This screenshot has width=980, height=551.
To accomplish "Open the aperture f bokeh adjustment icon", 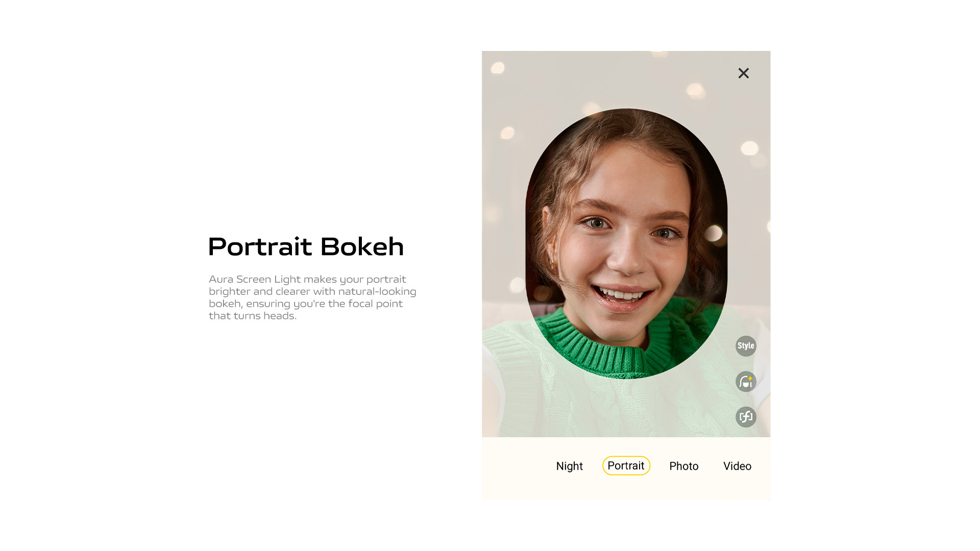I will pos(746,417).
